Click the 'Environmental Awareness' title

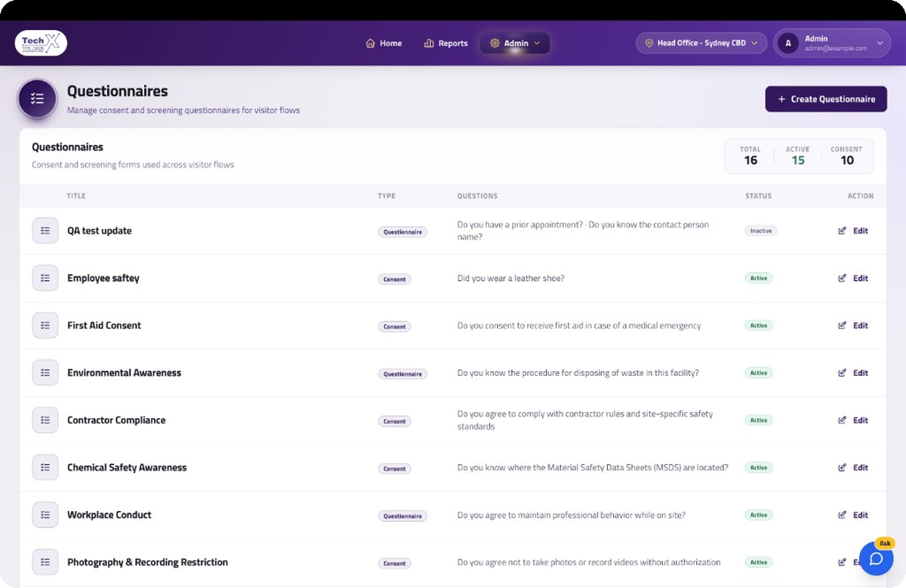125,373
